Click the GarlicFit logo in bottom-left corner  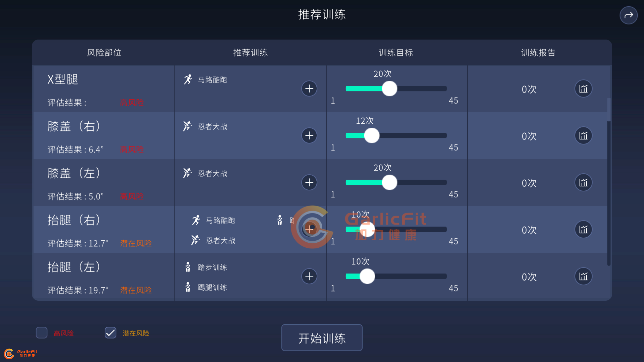coord(20,354)
